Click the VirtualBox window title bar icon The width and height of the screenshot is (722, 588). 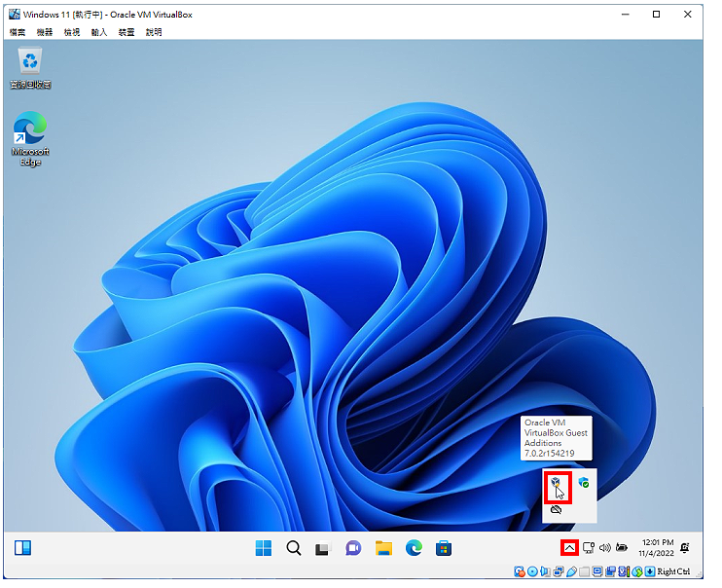click(x=15, y=15)
